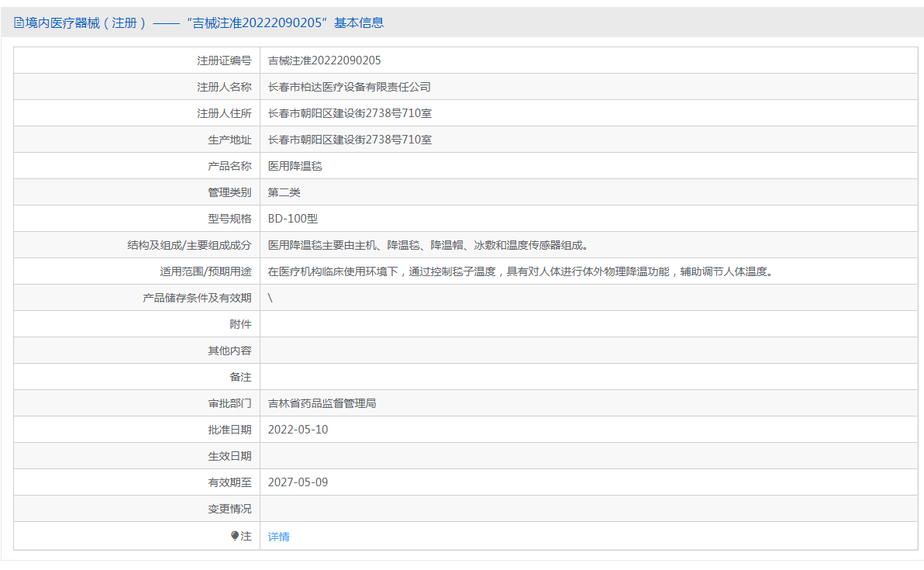
Task: Select management class value 第二类
Action: click(284, 193)
